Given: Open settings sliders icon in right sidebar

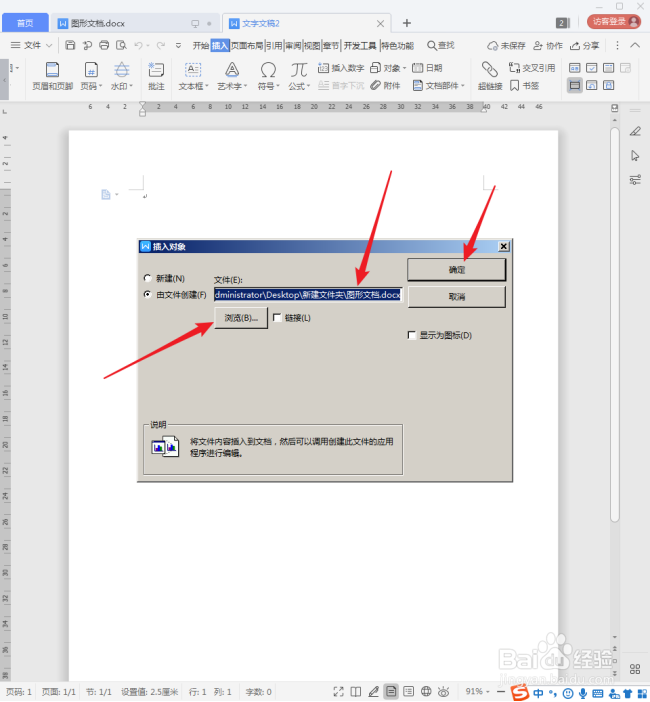Looking at the screenshot, I should [x=635, y=180].
